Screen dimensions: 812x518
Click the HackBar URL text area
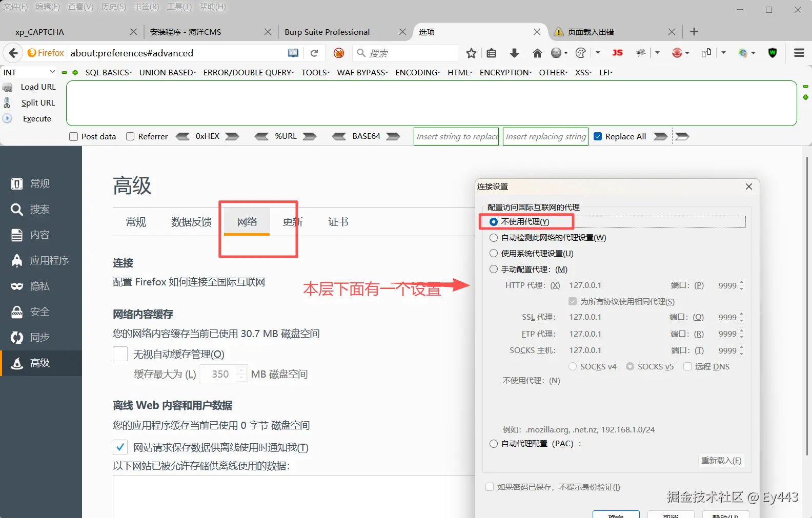pos(432,103)
